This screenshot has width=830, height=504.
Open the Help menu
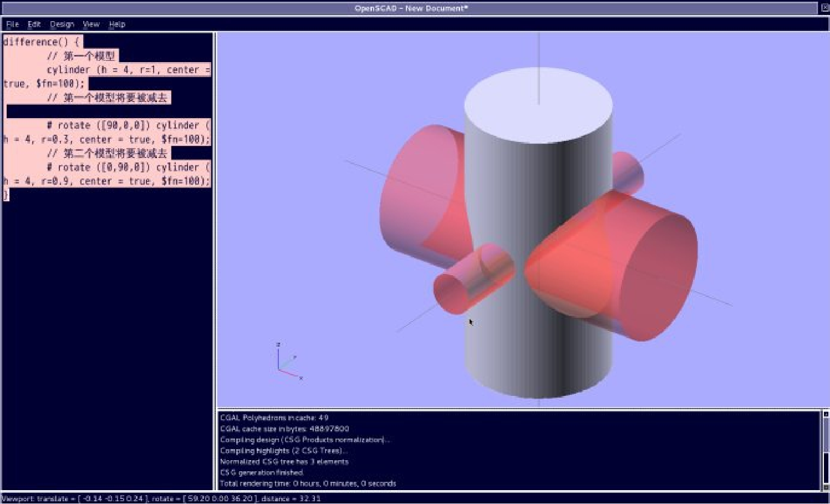click(x=117, y=24)
